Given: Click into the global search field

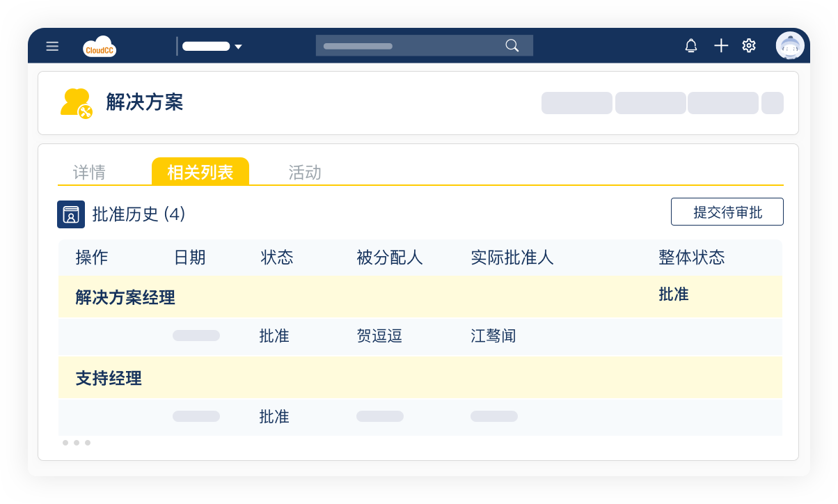Looking at the screenshot, I should (x=411, y=46).
